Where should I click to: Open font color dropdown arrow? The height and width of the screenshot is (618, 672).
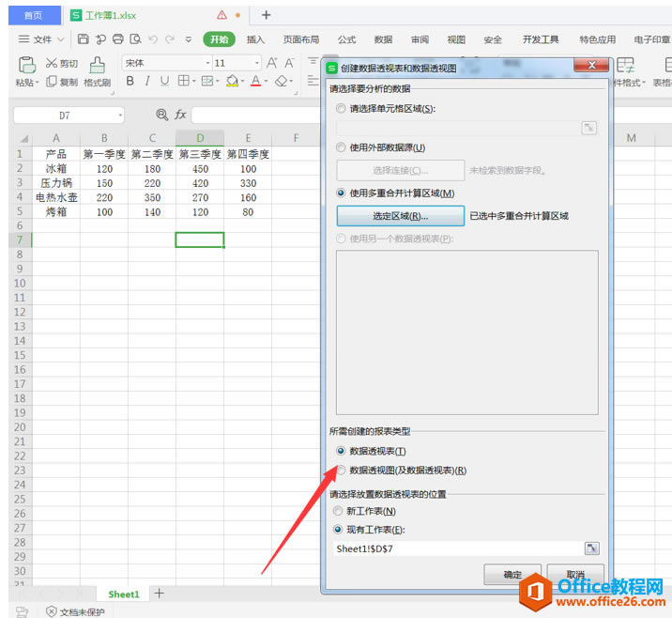pos(267,81)
